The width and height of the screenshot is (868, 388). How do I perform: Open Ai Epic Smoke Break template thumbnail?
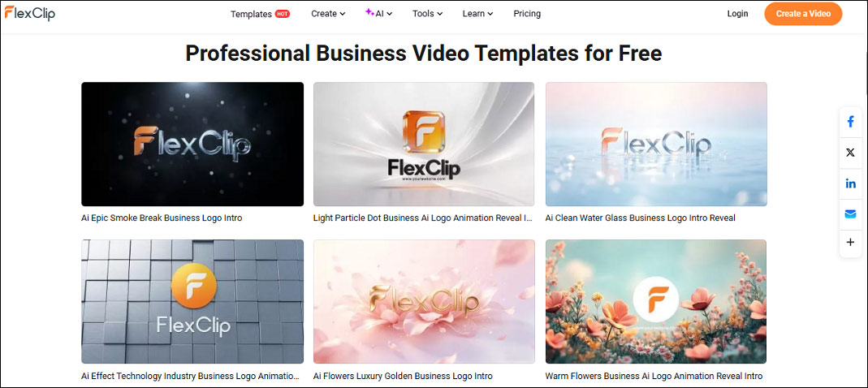(x=192, y=144)
